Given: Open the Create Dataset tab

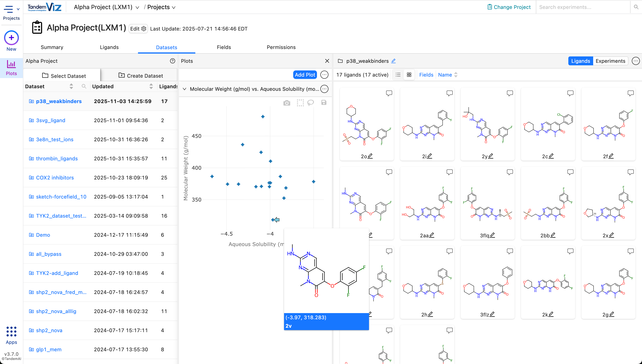Looking at the screenshot, I should coord(140,76).
